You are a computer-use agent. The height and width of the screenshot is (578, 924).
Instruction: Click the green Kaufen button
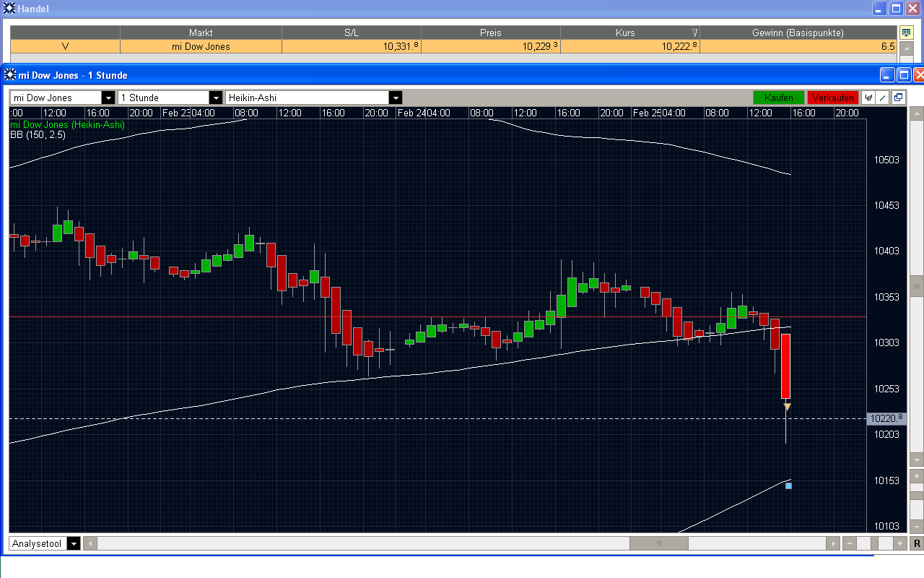tap(778, 98)
